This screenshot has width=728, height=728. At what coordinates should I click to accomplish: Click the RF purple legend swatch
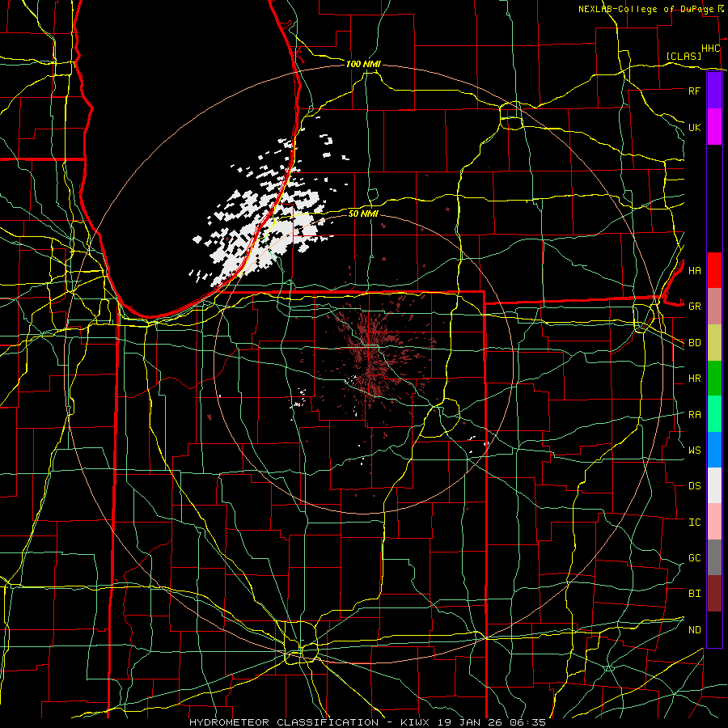click(714, 91)
